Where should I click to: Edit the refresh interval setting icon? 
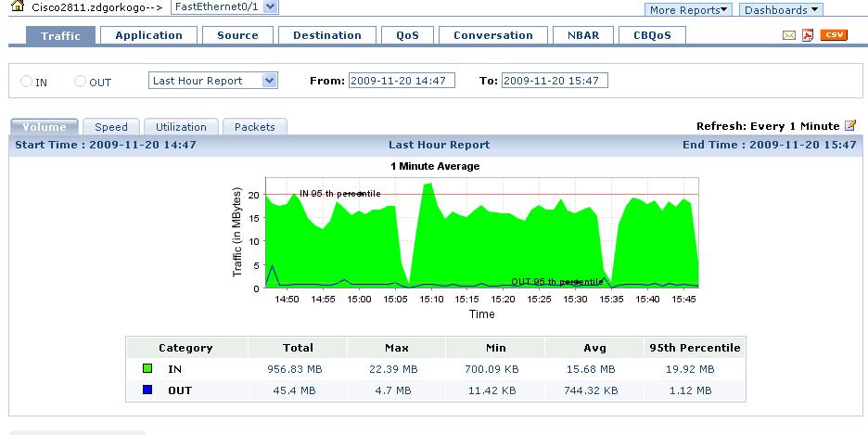point(850,125)
